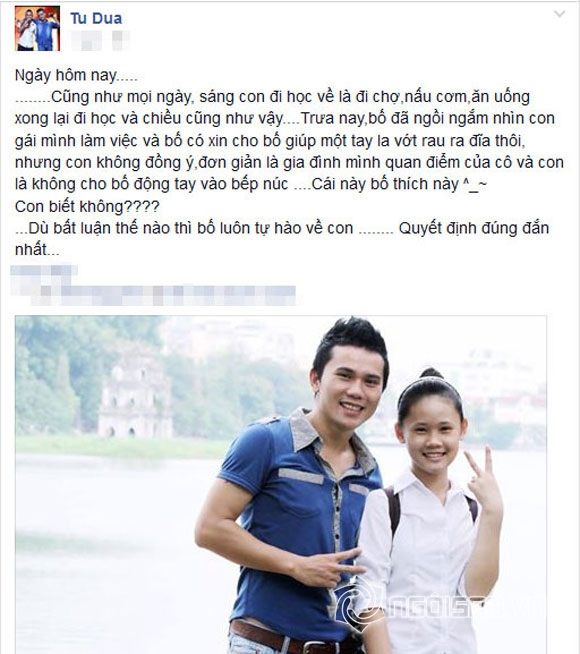The image size is (580, 654).
Task: Open the post options chevron menu
Action: click(x=559, y=14)
